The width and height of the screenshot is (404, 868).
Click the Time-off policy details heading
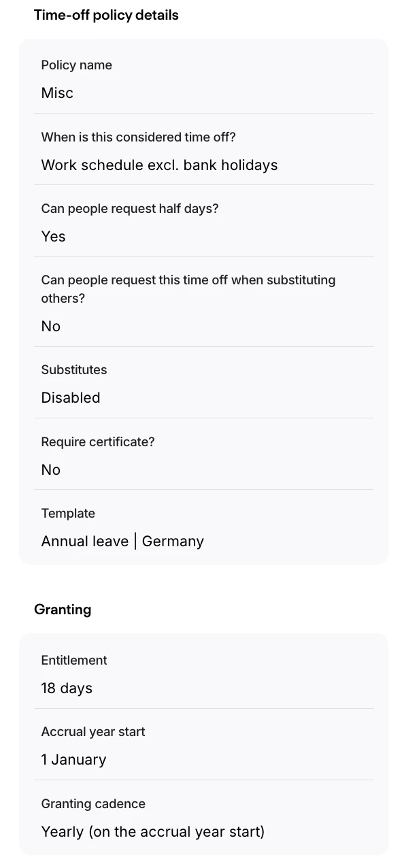coord(106,15)
